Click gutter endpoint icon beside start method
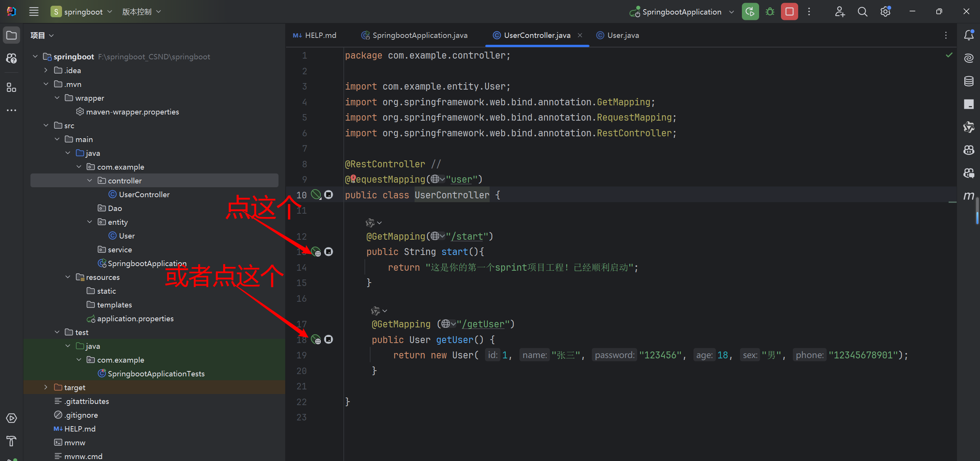This screenshot has height=461, width=980. pyautogui.click(x=316, y=252)
